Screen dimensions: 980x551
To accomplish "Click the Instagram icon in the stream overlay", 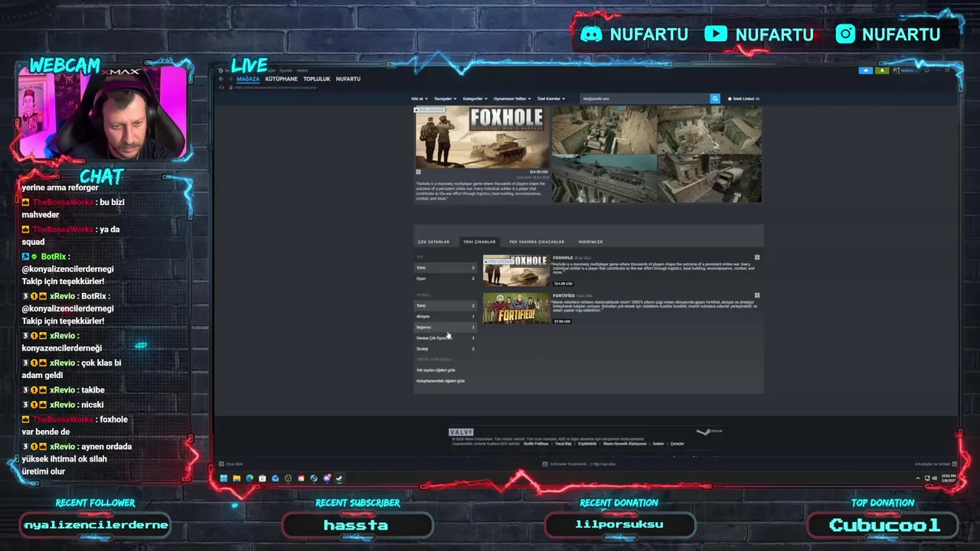I will (845, 34).
